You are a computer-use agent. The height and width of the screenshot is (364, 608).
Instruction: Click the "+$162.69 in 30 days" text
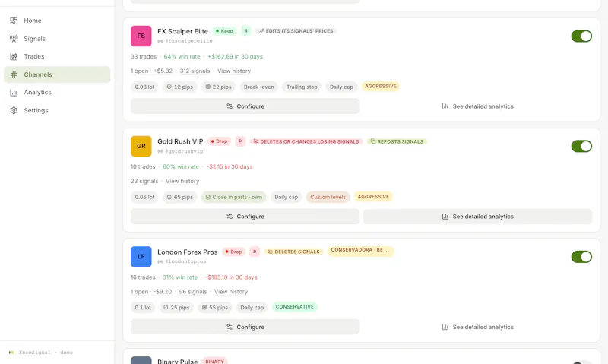pos(235,56)
